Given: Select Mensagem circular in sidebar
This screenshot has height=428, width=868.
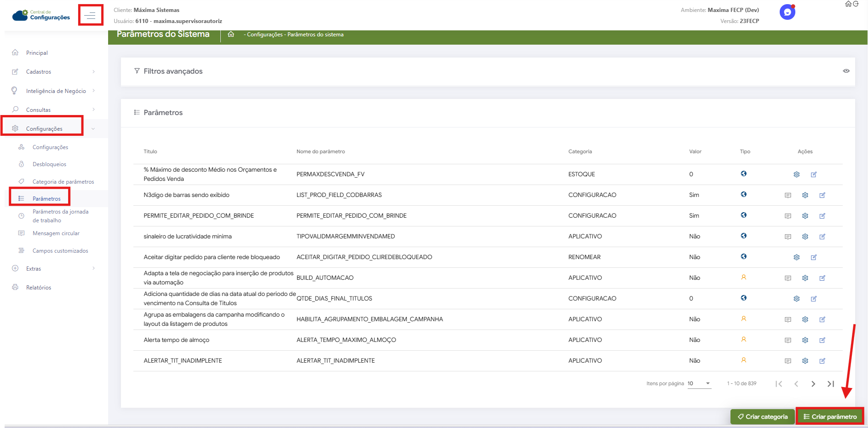Looking at the screenshot, I should (x=56, y=233).
